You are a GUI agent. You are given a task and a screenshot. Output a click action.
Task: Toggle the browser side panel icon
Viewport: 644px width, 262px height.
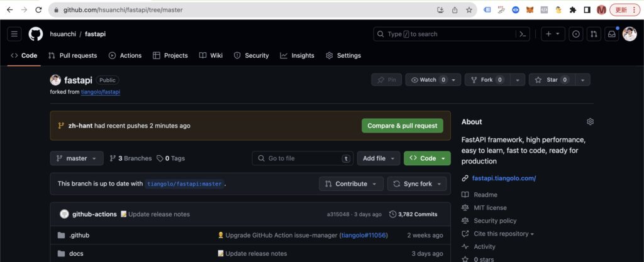(x=587, y=10)
